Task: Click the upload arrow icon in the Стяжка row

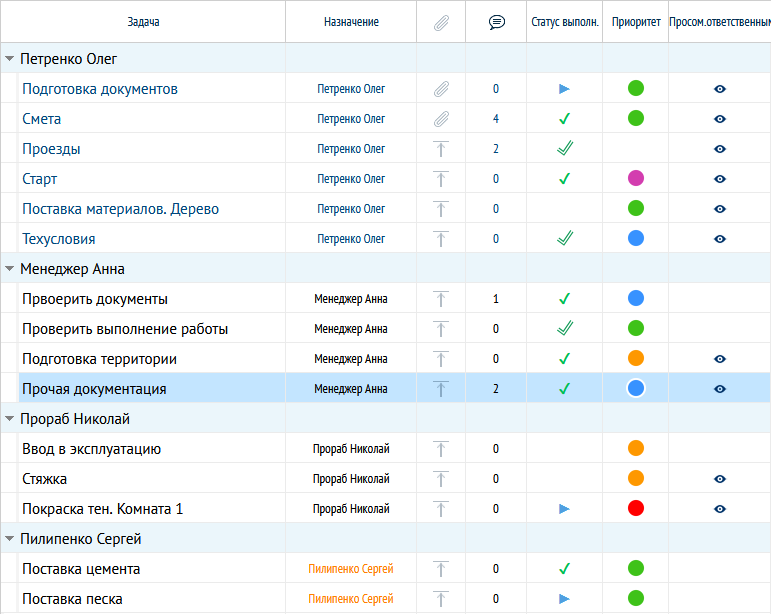Action: 441,479
